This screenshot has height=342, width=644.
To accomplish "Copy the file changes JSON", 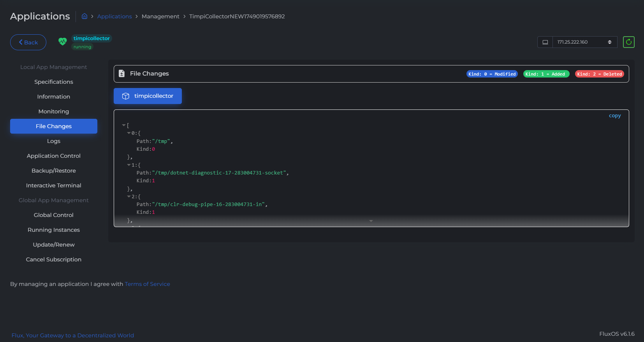I will coord(614,116).
